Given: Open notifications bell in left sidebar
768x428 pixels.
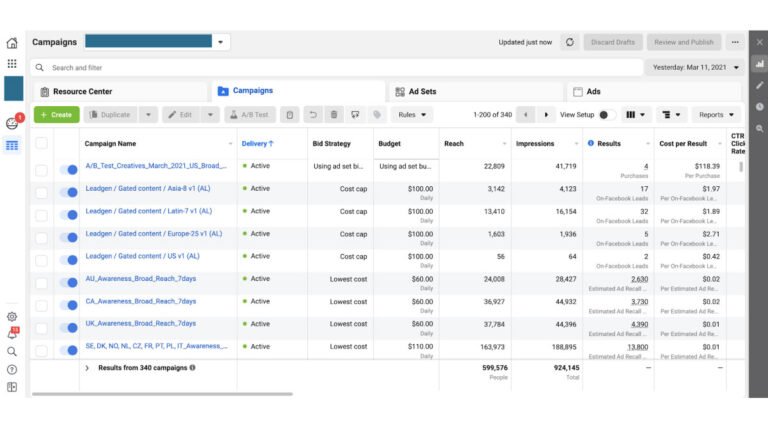Looking at the screenshot, I should (12, 333).
